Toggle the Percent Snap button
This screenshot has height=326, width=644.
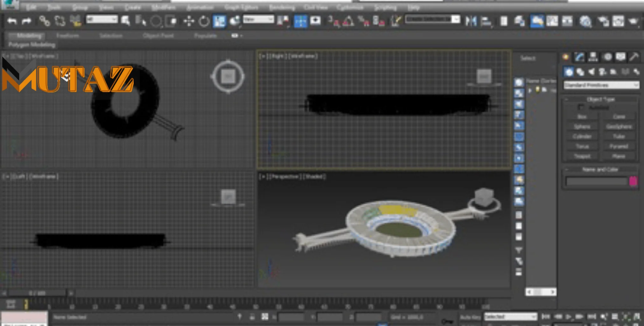point(363,21)
